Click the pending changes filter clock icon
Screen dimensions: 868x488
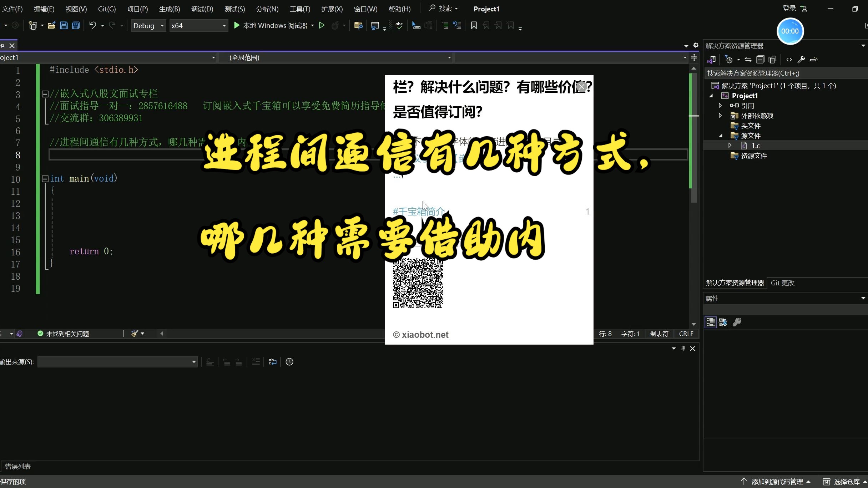tap(729, 60)
